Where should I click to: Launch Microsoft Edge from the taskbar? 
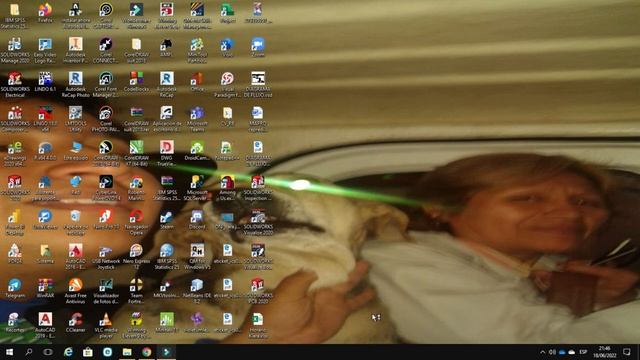68,352
